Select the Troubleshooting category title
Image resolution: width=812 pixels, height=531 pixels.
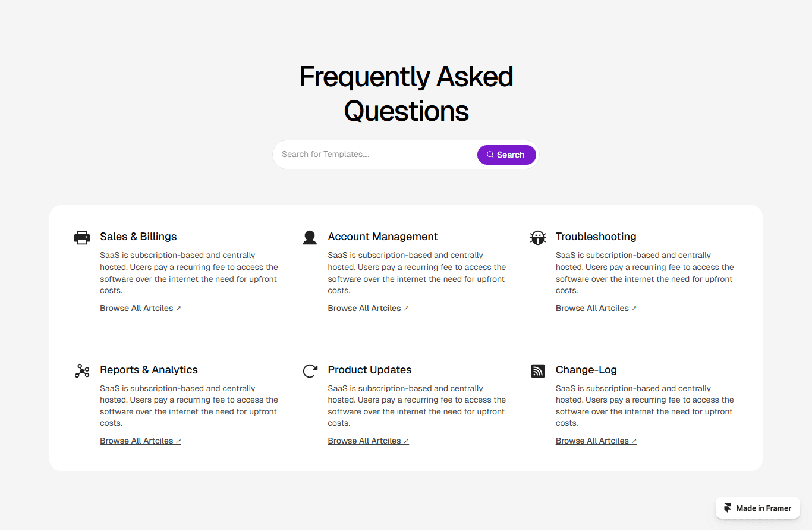click(x=596, y=237)
